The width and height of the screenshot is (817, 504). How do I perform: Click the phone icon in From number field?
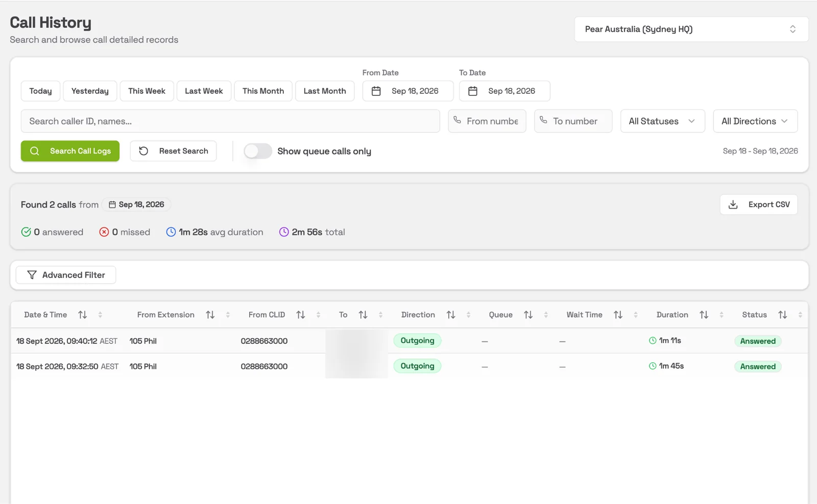(x=458, y=120)
